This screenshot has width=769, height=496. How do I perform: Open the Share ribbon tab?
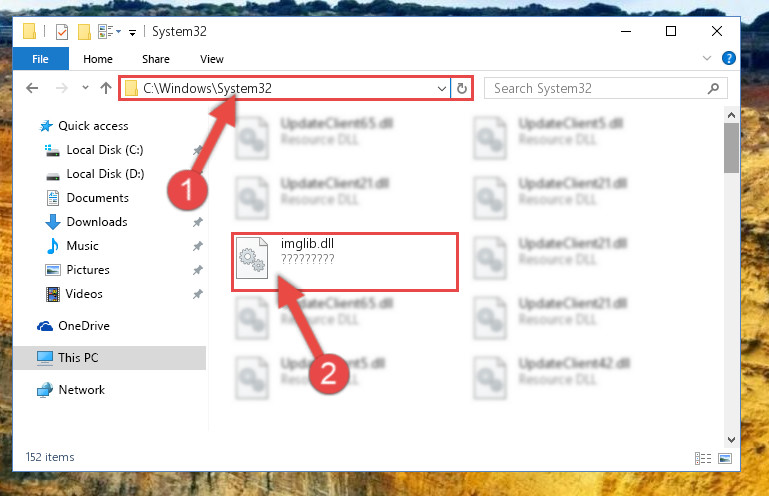156,59
